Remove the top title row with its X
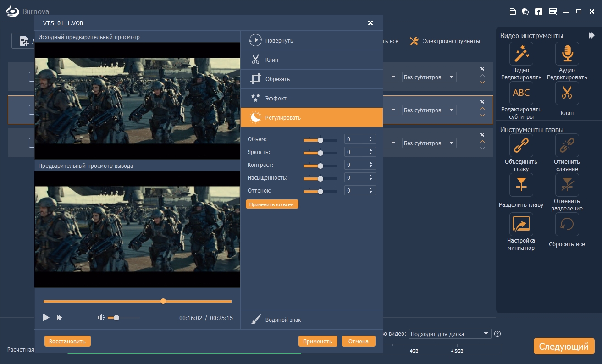This screenshot has width=602, height=364. [482, 69]
